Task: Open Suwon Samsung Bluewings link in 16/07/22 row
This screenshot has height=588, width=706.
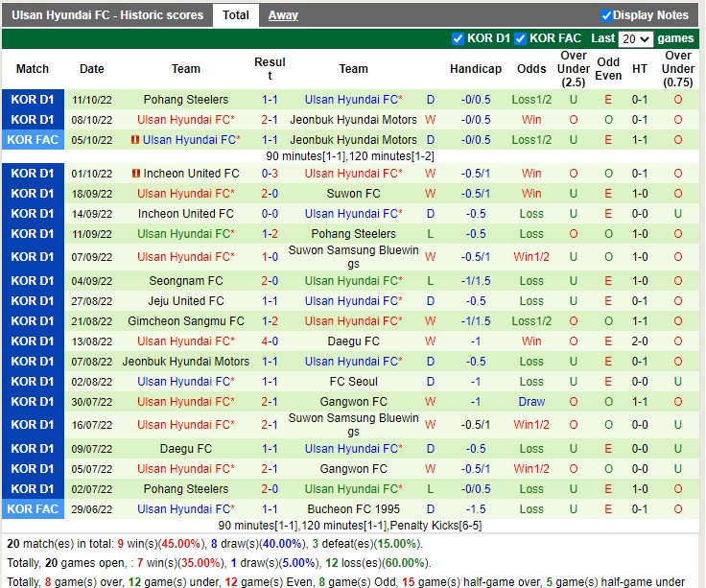Action: (353, 425)
